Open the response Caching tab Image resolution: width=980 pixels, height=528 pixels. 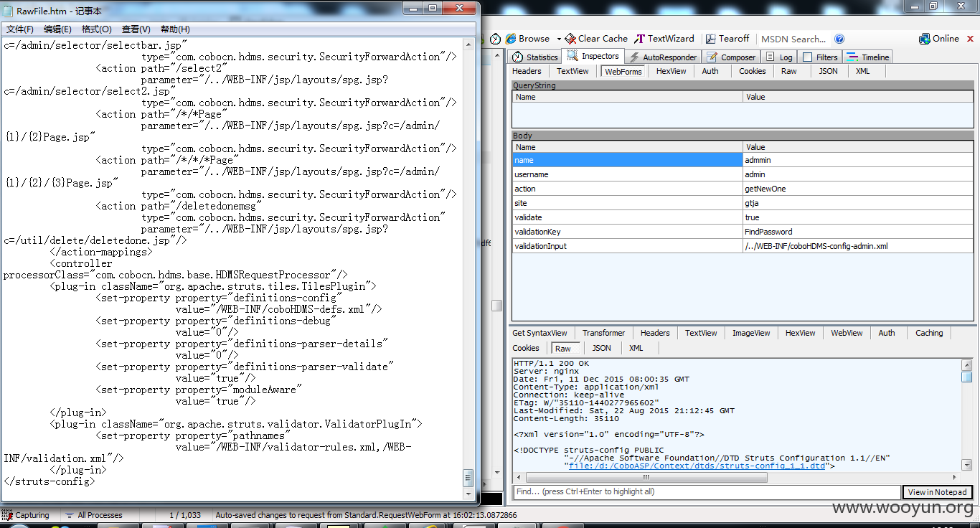tap(929, 333)
